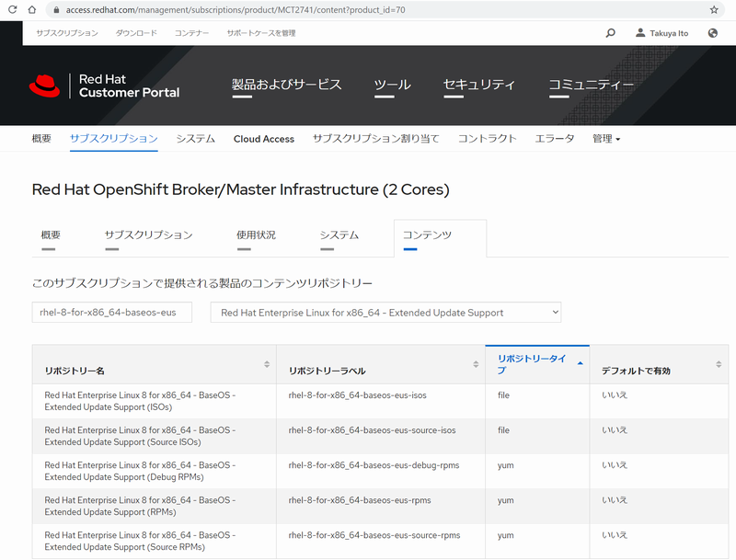736x560 pixels.
Task: Expand the 管理 dropdown menu
Action: click(x=606, y=139)
